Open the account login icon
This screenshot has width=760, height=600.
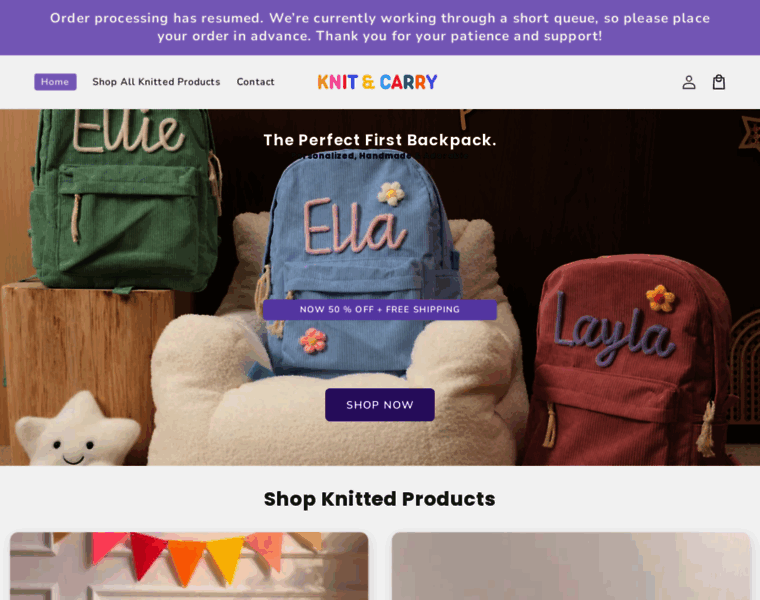[x=689, y=82]
